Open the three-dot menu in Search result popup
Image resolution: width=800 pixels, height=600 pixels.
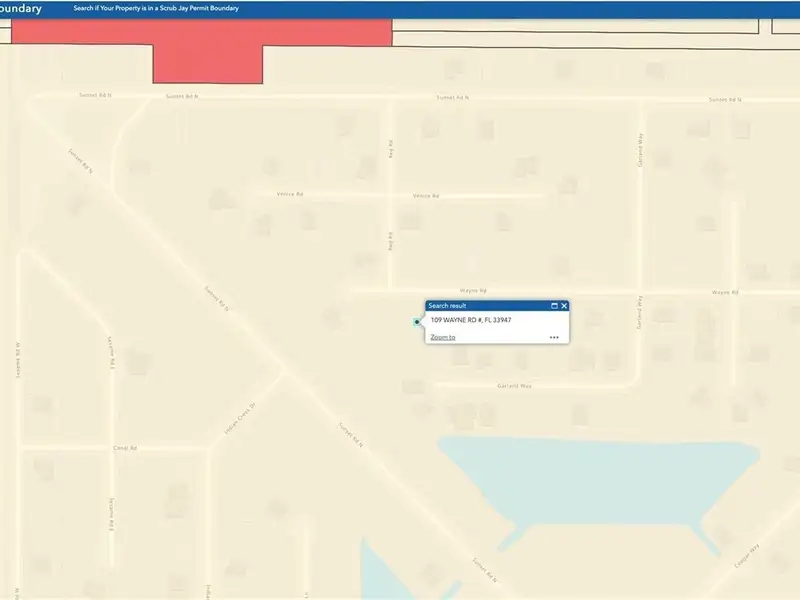(554, 338)
